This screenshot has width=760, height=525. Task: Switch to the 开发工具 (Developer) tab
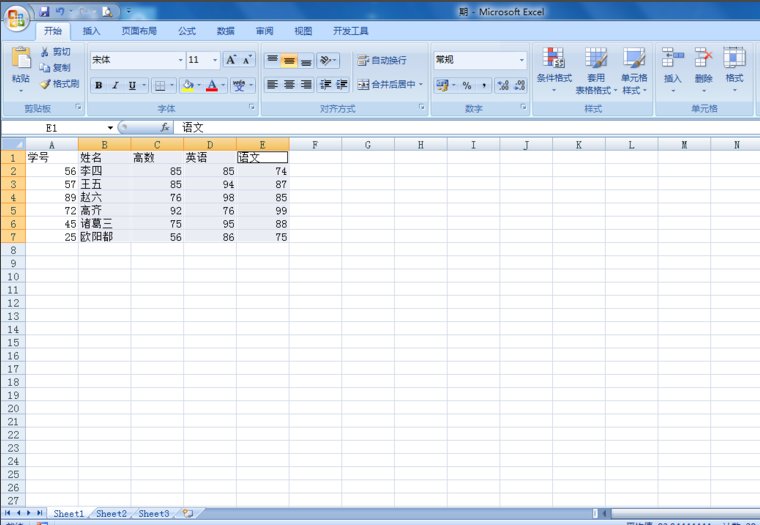coord(350,31)
